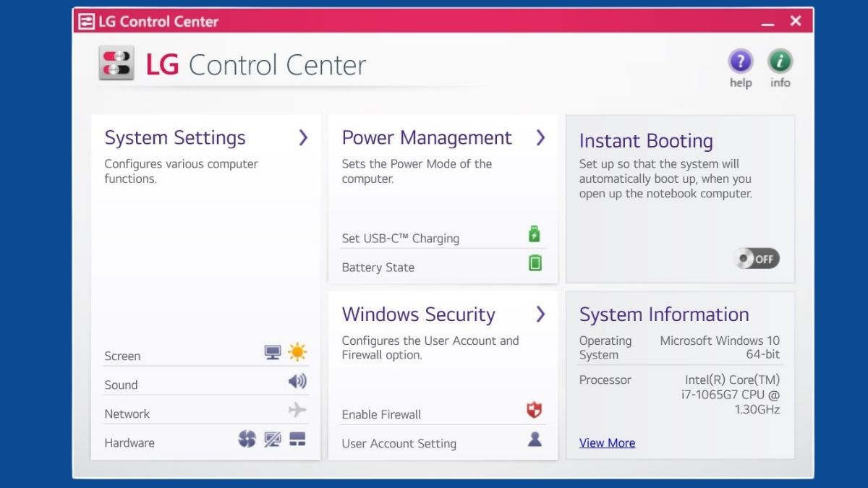The width and height of the screenshot is (868, 488).
Task: Open the View More link
Action: 607,442
